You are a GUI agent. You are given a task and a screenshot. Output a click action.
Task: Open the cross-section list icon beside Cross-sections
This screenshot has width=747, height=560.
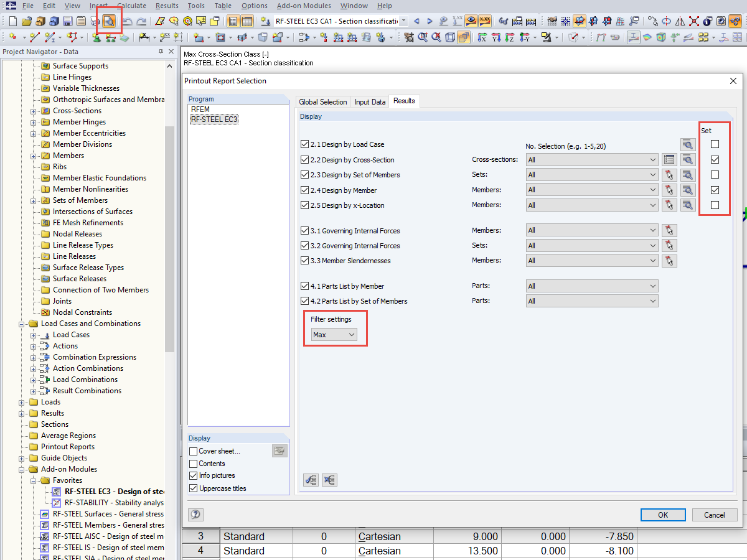669,159
